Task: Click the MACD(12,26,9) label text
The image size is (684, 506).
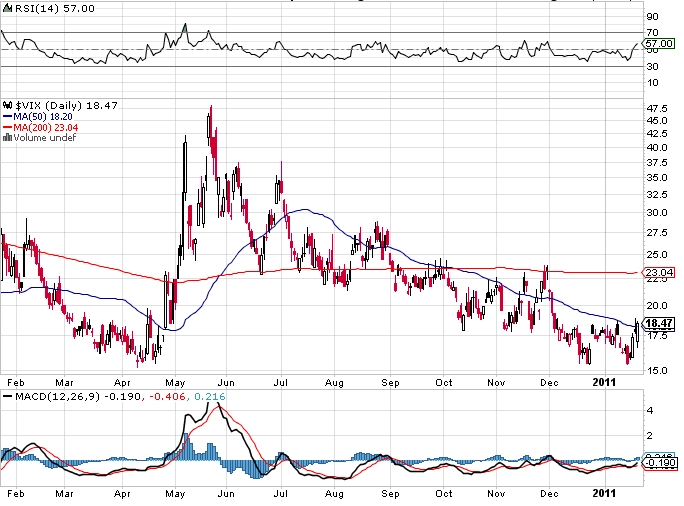Action: 58,397
